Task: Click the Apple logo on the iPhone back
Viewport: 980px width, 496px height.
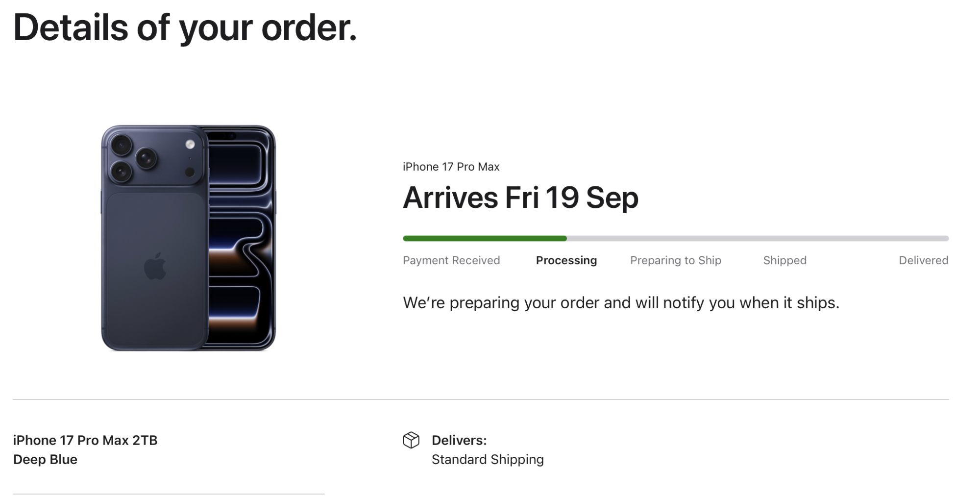Action: [x=155, y=267]
